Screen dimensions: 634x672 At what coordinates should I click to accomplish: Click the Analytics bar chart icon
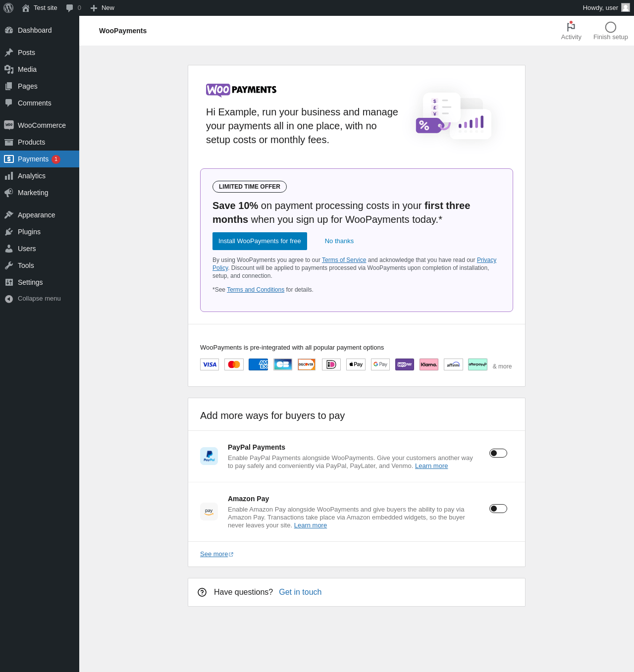(9, 176)
